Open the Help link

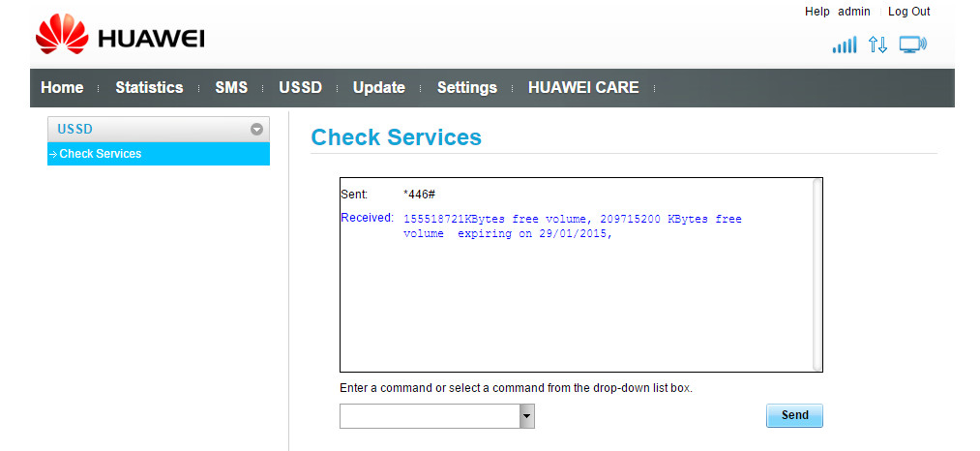tap(817, 12)
